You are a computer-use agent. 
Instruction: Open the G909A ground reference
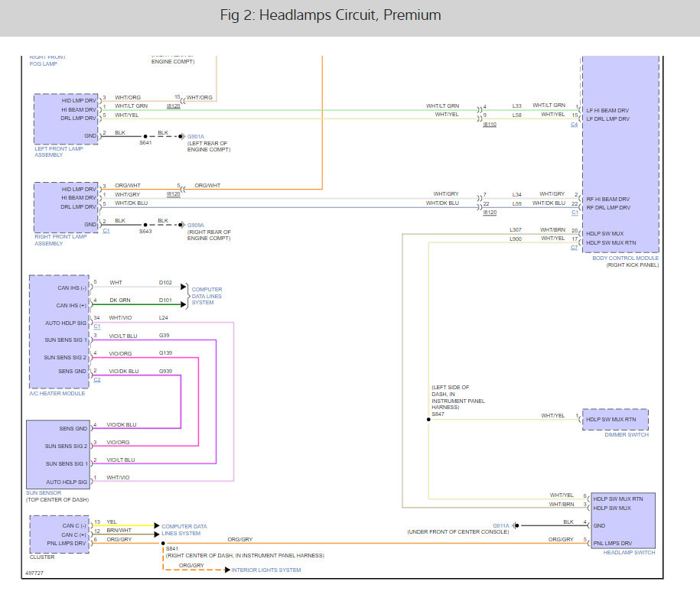coord(196,226)
